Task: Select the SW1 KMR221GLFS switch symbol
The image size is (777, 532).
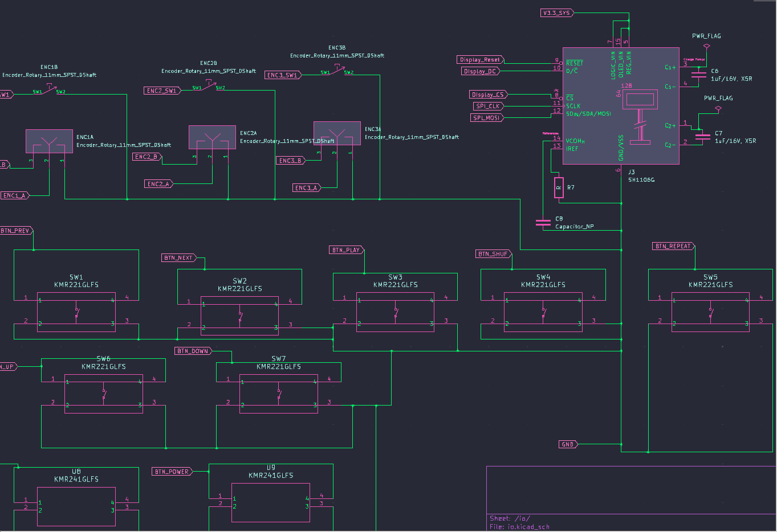Action: (x=76, y=312)
